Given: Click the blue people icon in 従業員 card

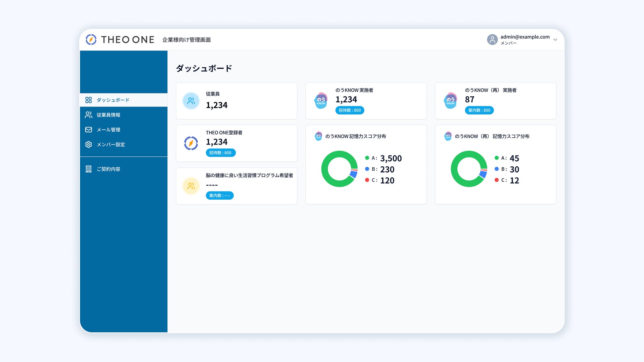Looking at the screenshot, I should 191,101.
